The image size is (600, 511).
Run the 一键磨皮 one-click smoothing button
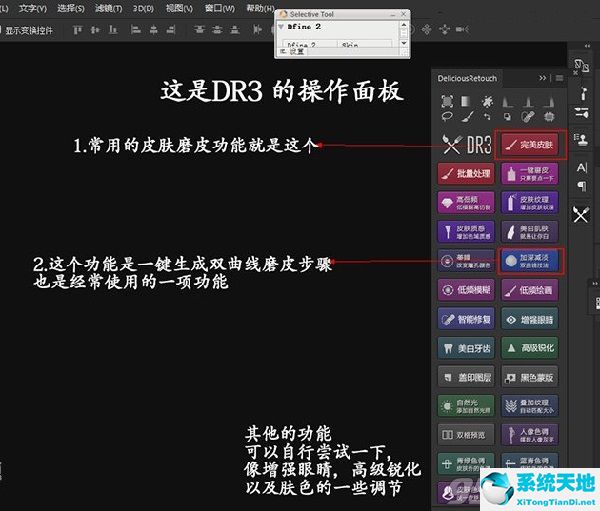coord(530,174)
